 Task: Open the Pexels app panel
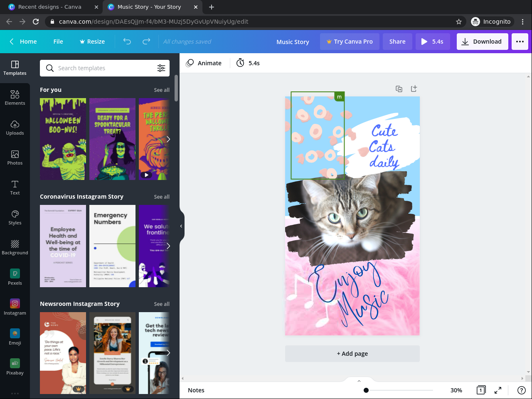coord(15,277)
